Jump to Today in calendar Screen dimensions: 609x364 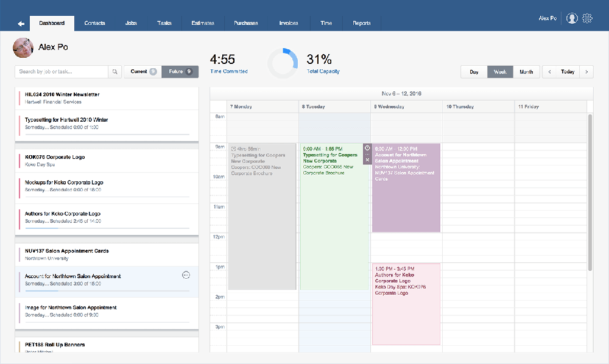(568, 72)
